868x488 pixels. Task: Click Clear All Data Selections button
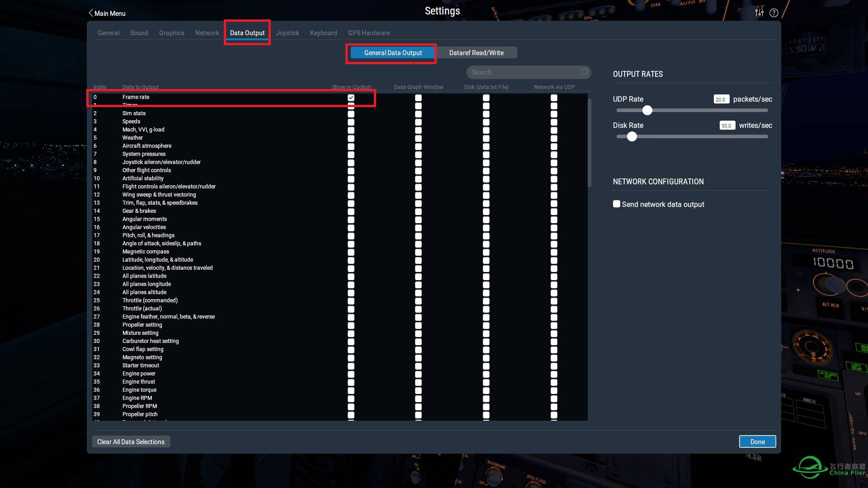[x=131, y=441]
